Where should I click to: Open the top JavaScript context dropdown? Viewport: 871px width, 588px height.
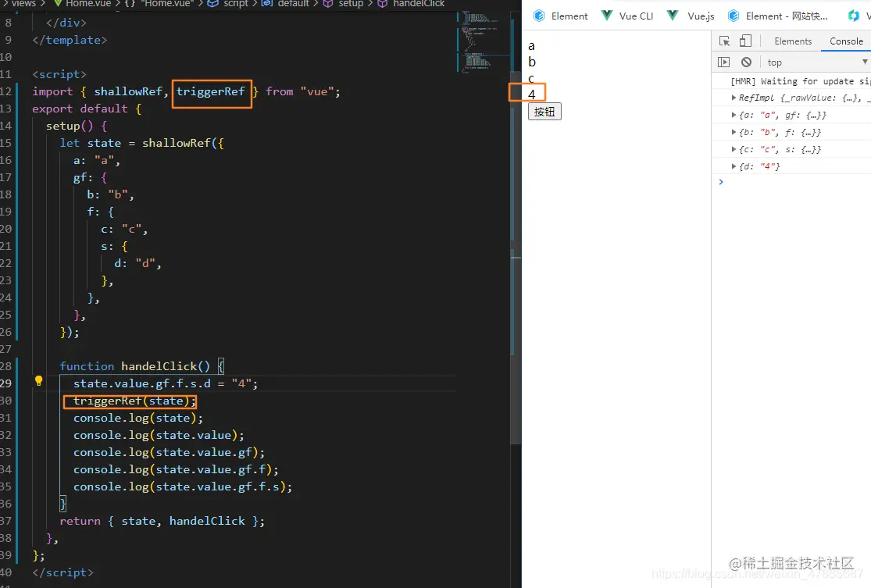pyautogui.click(x=816, y=62)
